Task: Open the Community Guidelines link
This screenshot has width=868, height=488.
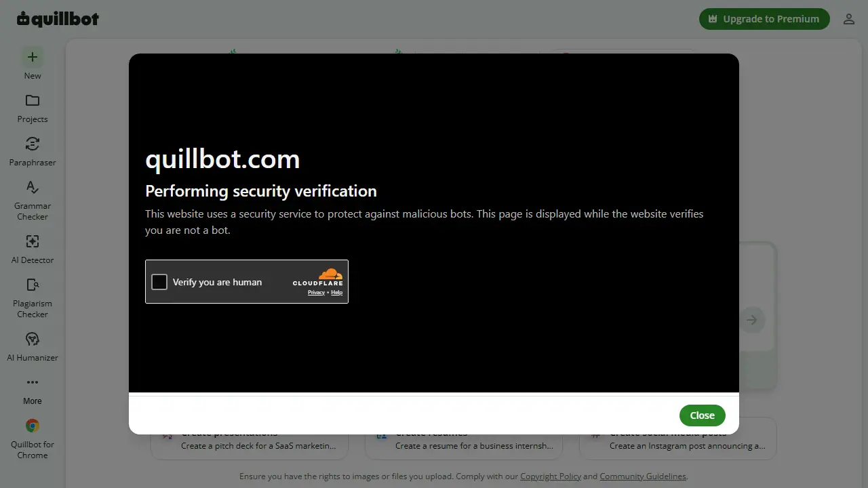Action: pyautogui.click(x=643, y=476)
